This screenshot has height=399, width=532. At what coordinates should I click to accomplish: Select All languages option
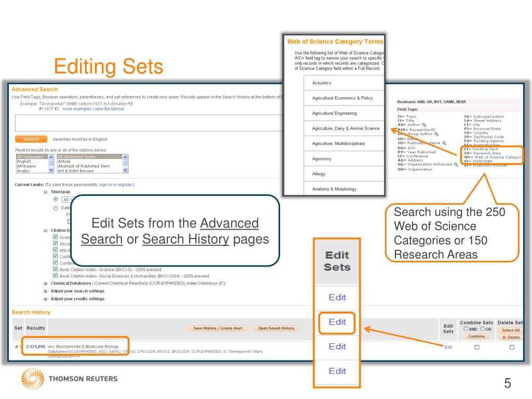[x=33, y=157]
